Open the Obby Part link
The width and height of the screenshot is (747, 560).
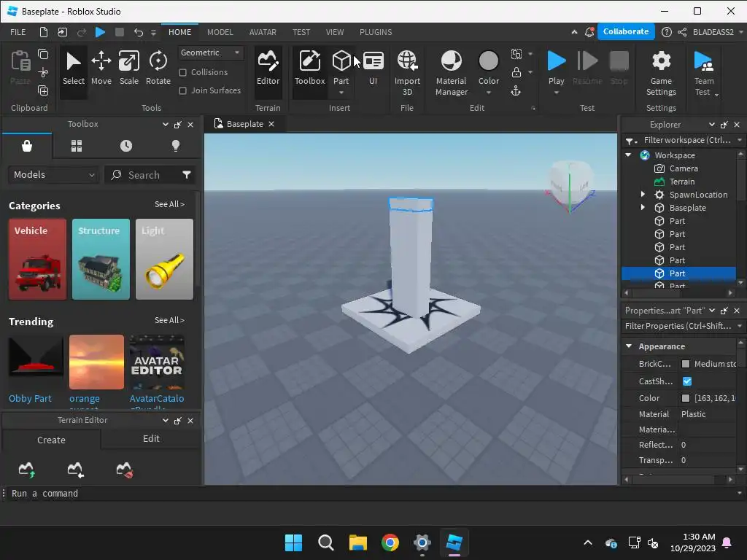click(x=30, y=399)
